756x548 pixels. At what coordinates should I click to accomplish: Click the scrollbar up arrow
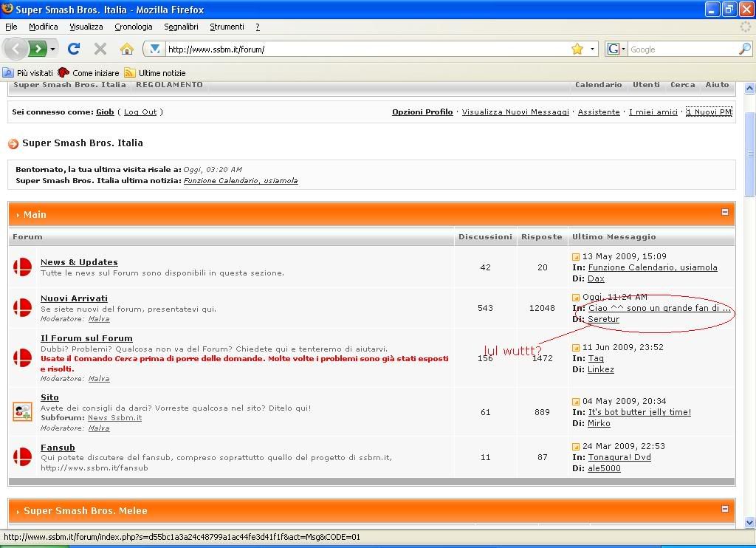(x=750, y=88)
